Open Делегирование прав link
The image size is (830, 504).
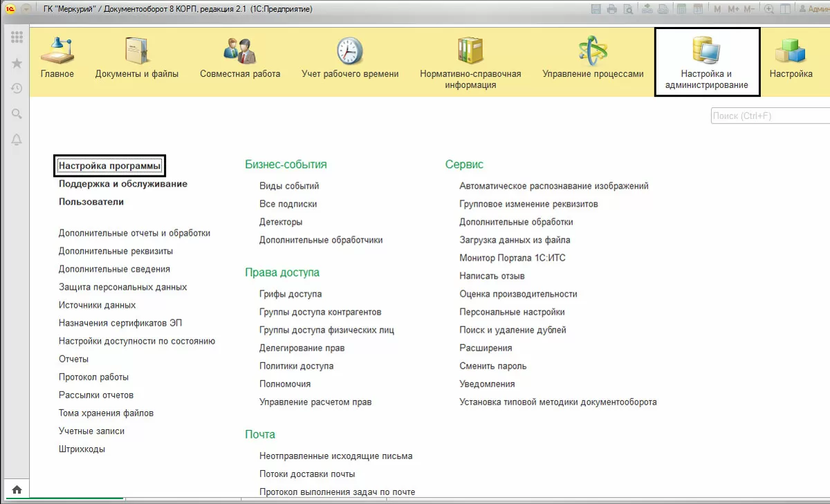click(302, 348)
